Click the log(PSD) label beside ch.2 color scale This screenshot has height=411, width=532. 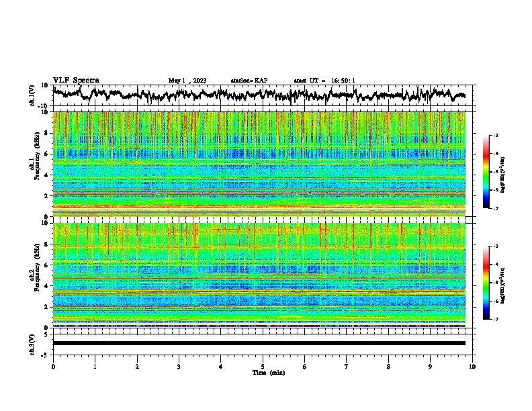click(x=503, y=285)
